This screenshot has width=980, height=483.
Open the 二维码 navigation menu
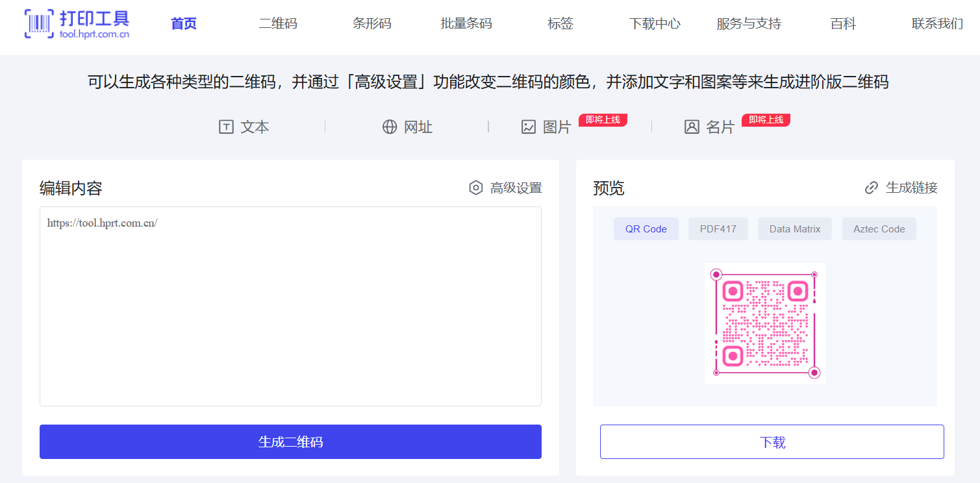[x=278, y=24]
